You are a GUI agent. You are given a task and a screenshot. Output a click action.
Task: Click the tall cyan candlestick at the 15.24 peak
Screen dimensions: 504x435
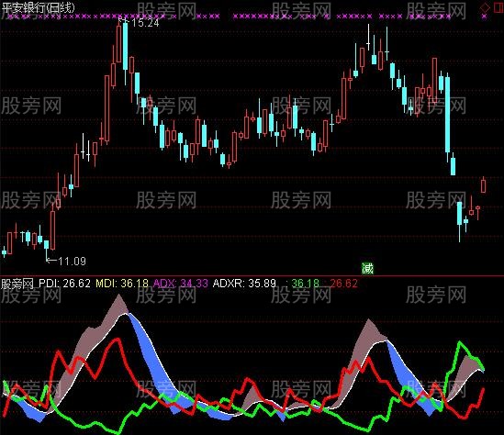tap(126, 51)
